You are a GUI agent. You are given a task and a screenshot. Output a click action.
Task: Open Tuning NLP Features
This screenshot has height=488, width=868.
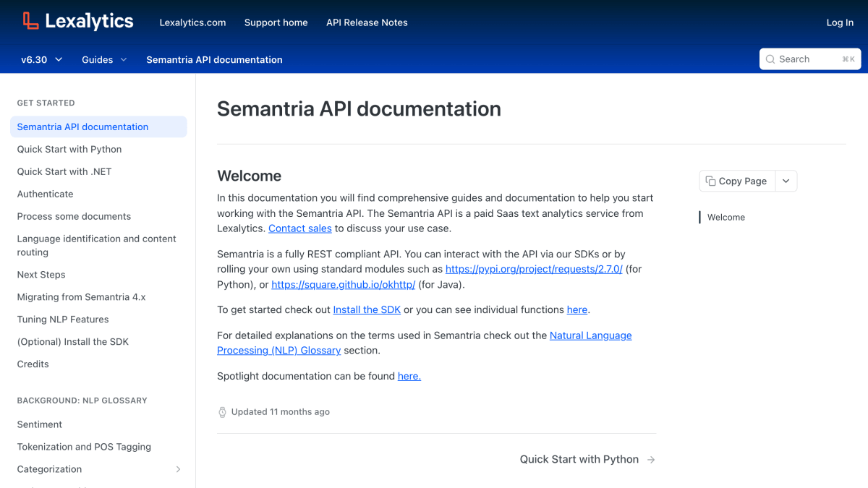[x=63, y=320]
